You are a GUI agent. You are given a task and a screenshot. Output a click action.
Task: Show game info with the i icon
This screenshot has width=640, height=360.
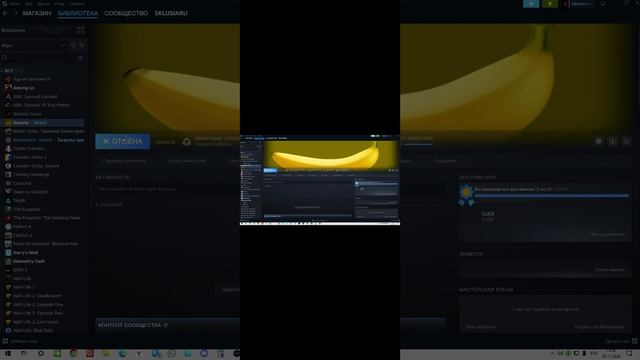tap(612, 141)
